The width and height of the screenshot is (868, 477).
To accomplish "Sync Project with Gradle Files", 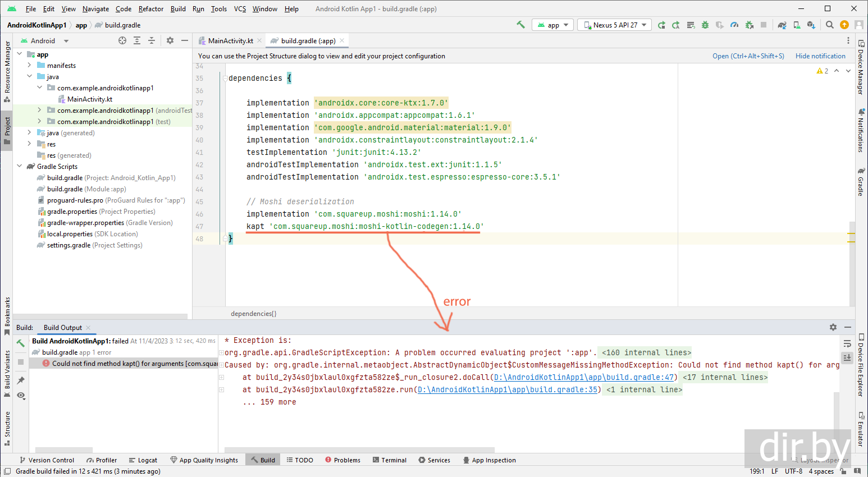I will point(782,25).
